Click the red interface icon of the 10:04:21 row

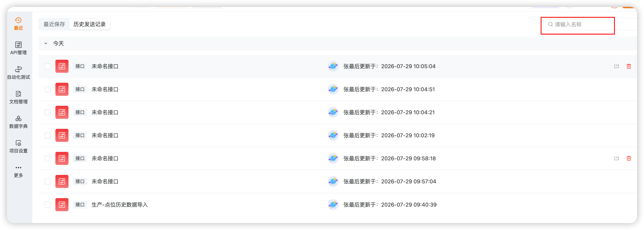pos(62,112)
